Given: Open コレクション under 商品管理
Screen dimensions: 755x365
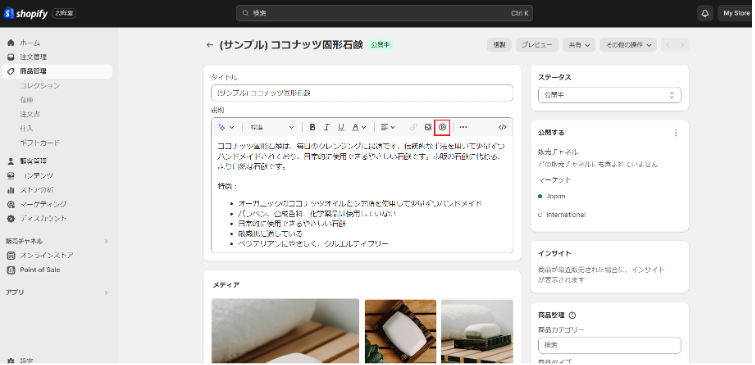Looking at the screenshot, I should click(x=40, y=86).
